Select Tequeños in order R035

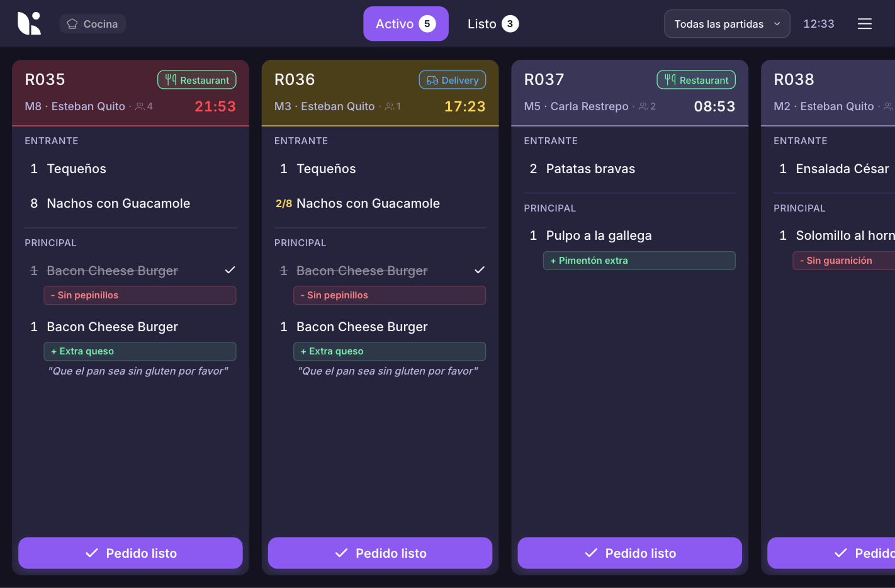click(130, 169)
